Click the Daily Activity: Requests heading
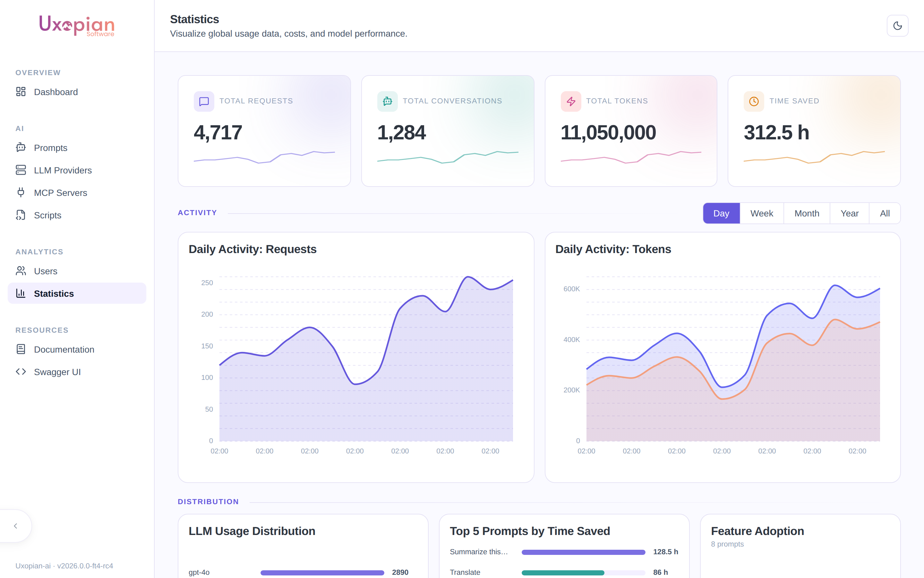 (252, 249)
